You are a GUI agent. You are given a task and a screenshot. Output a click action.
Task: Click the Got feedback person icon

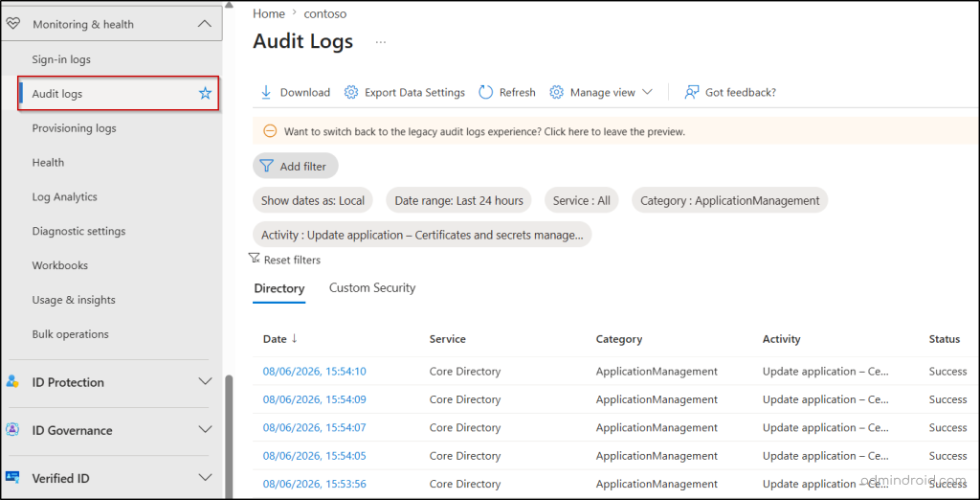691,92
